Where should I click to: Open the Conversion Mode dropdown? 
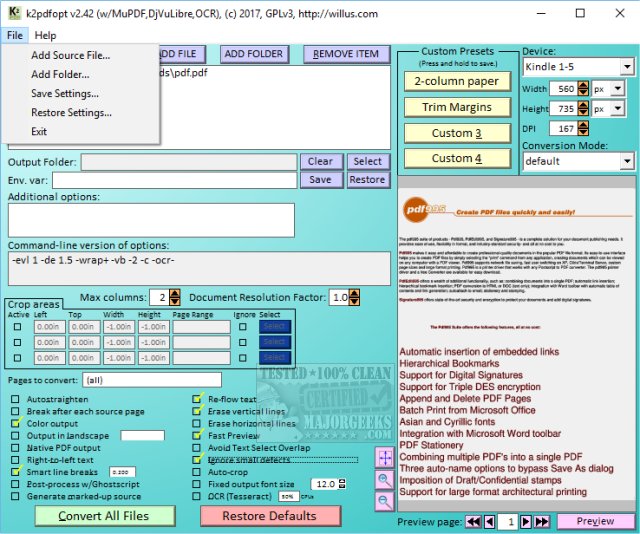point(627,161)
